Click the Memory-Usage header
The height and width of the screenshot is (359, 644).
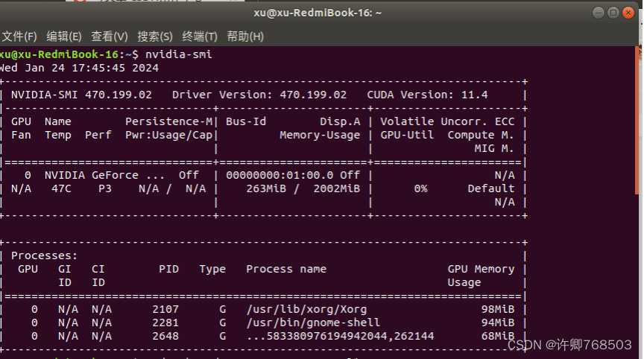[x=320, y=135]
